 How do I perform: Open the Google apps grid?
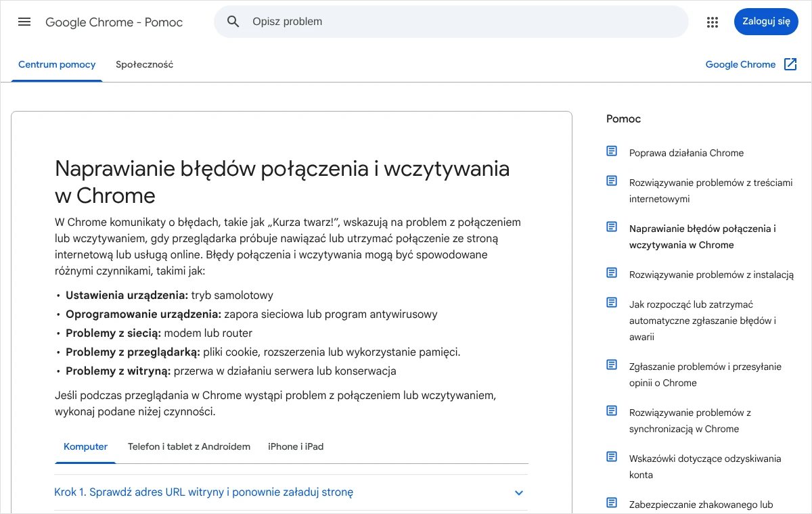pos(712,22)
